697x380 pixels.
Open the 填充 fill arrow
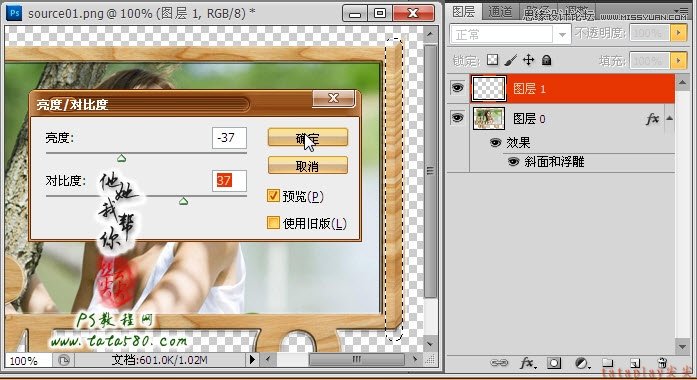(678, 60)
